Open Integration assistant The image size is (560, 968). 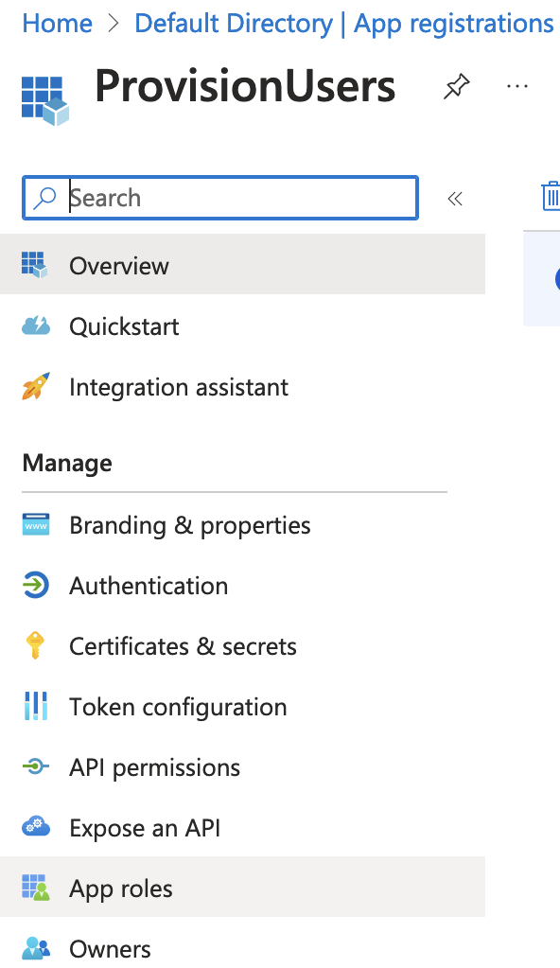coord(243,386)
